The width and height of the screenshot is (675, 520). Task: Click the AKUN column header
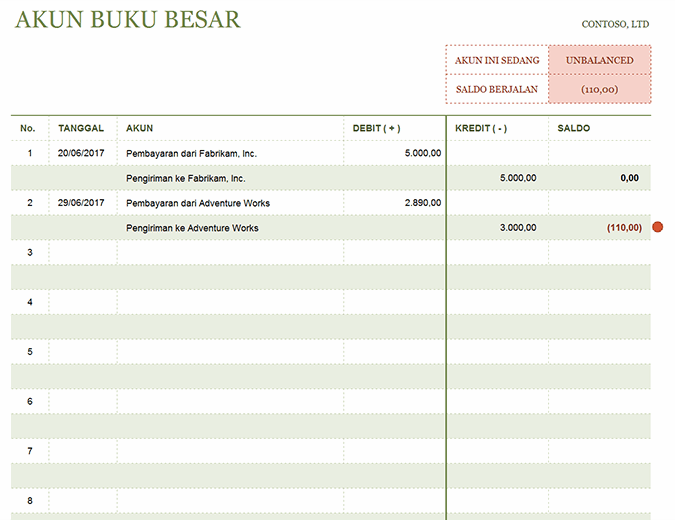coord(139,128)
